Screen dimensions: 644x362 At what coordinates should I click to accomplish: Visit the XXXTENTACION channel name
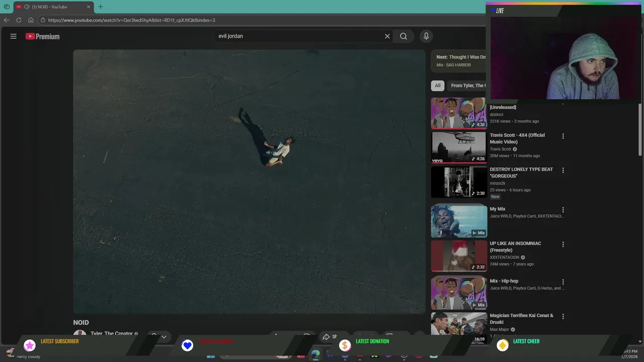[x=505, y=257]
